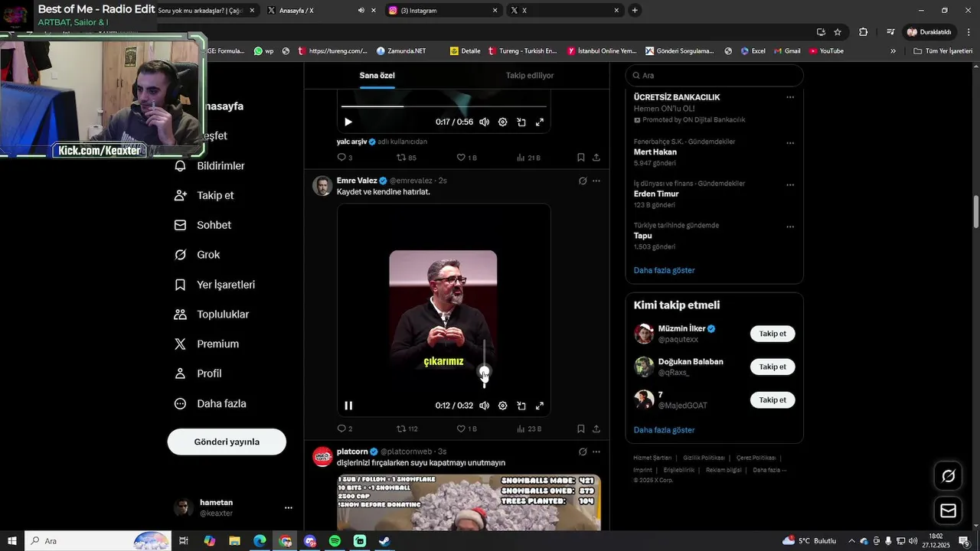Like the yalc arşiv post
Screen dimensions: 980x551
(466, 158)
